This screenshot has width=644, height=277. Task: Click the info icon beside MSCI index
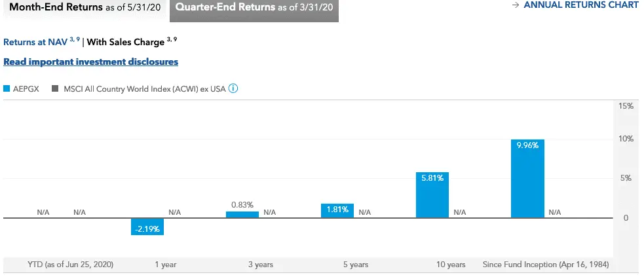coord(233,89)
